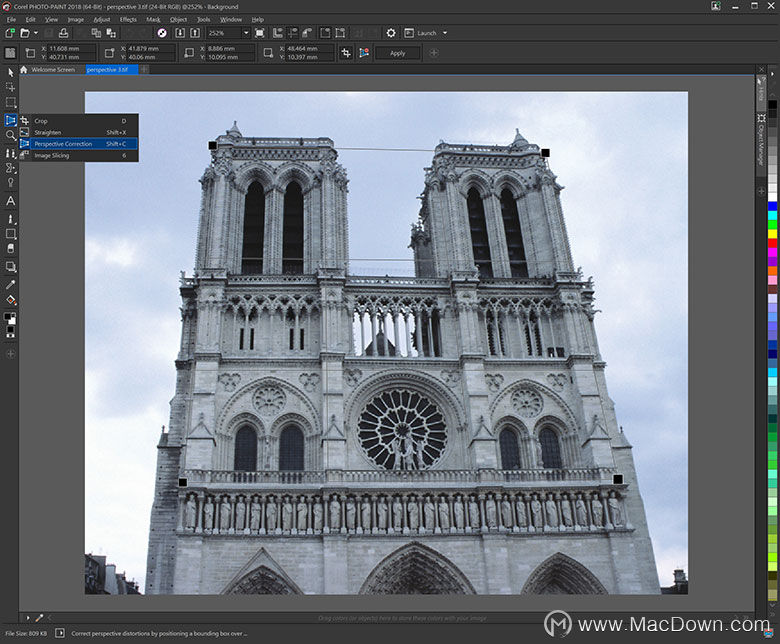The width and height of the screenshot is (780, 644).
Task: Select the Drop Shadow tool
Action: (x=10, y=267)
